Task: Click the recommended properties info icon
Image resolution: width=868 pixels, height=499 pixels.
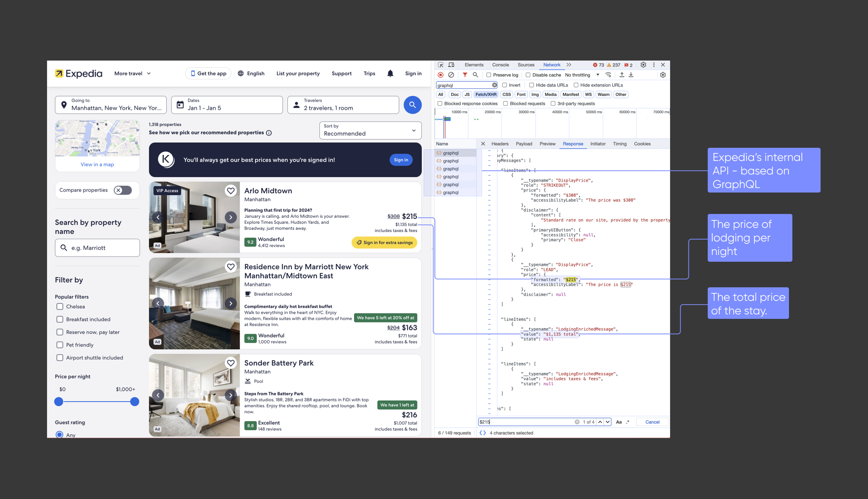Action: point(269,133)
